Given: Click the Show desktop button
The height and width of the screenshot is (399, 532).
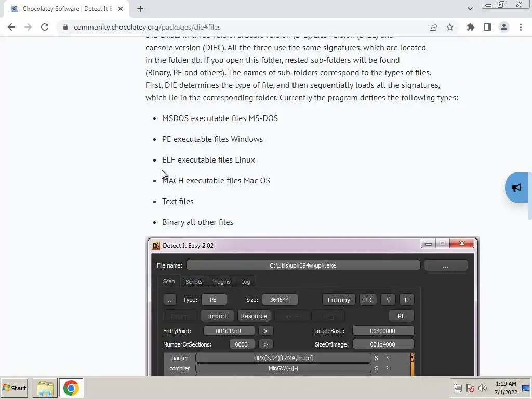Looking at the screenshot, I should click(526, 388).
